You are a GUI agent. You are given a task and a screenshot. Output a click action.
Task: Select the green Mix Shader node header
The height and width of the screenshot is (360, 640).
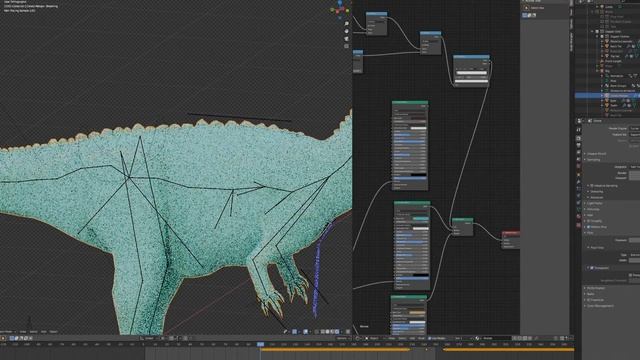462,220
